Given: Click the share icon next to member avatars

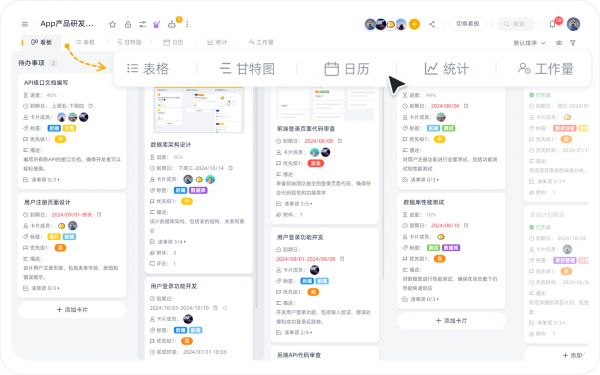Looking at the screenshot, I should pyautogui.click(x=432, y=24).
